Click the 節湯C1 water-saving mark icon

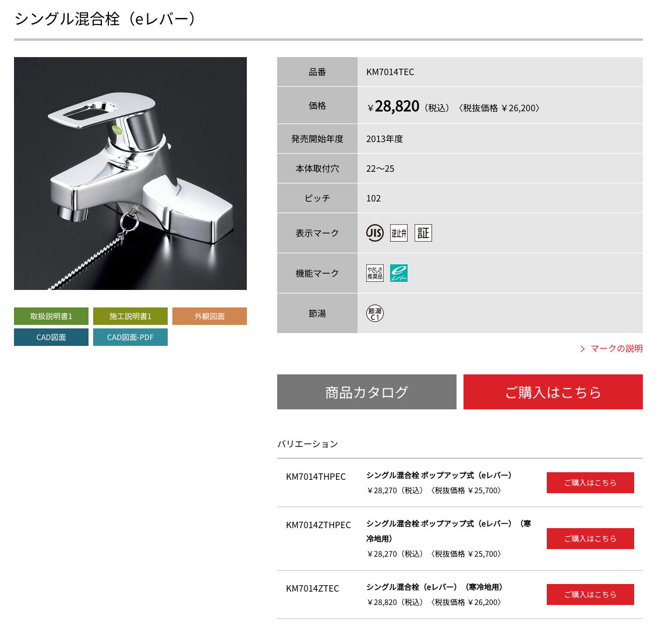pos(375,313)
